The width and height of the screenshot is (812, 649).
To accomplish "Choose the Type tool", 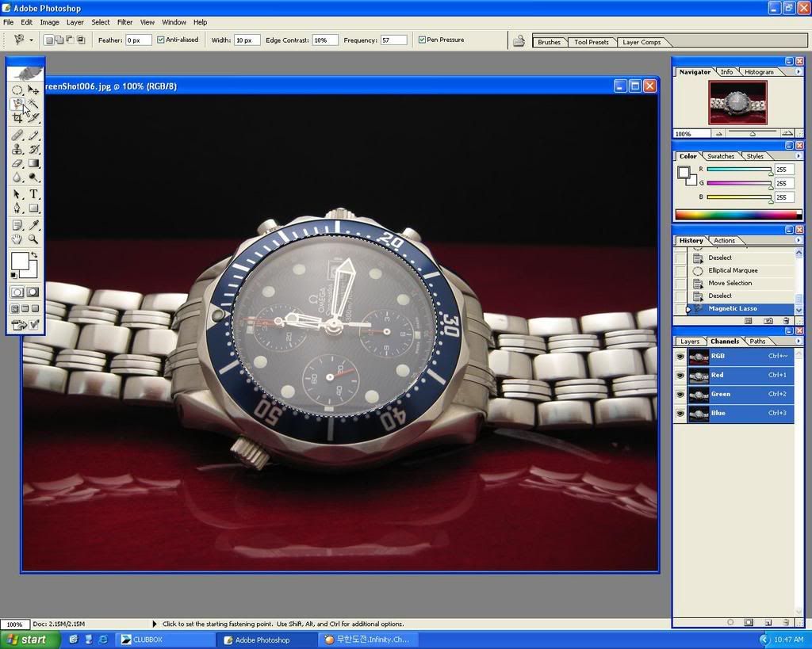I will click(x=33, y=194).
